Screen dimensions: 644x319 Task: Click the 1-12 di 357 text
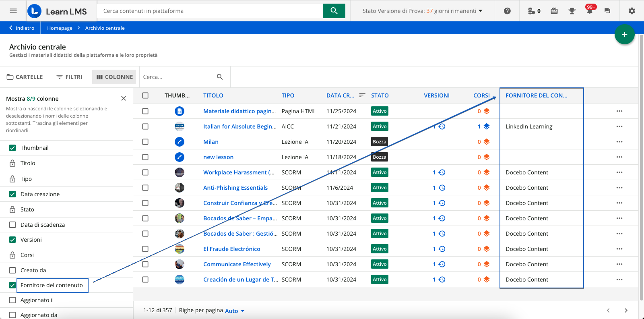pyautogui.click(x=158, y=310)
